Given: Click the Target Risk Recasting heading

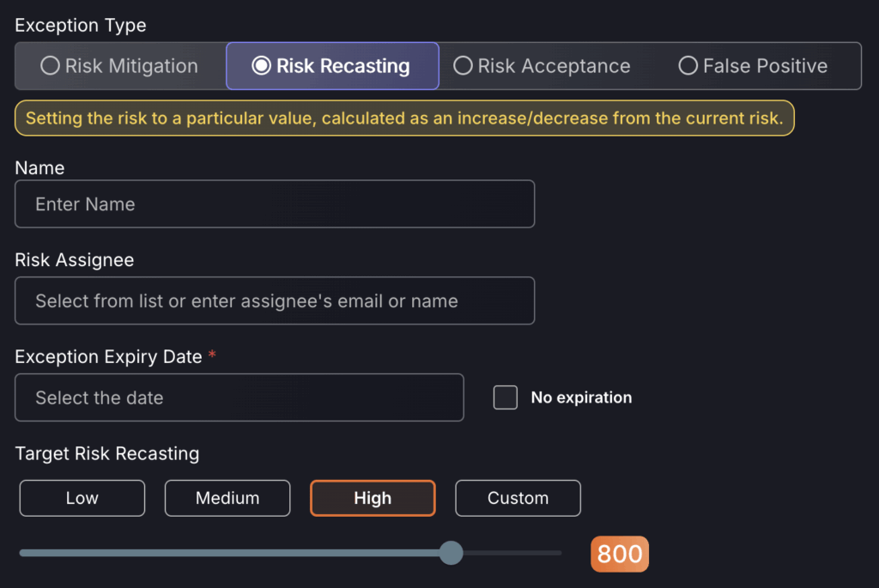Looking at the screenshot, I should click(x=107, y=453).
